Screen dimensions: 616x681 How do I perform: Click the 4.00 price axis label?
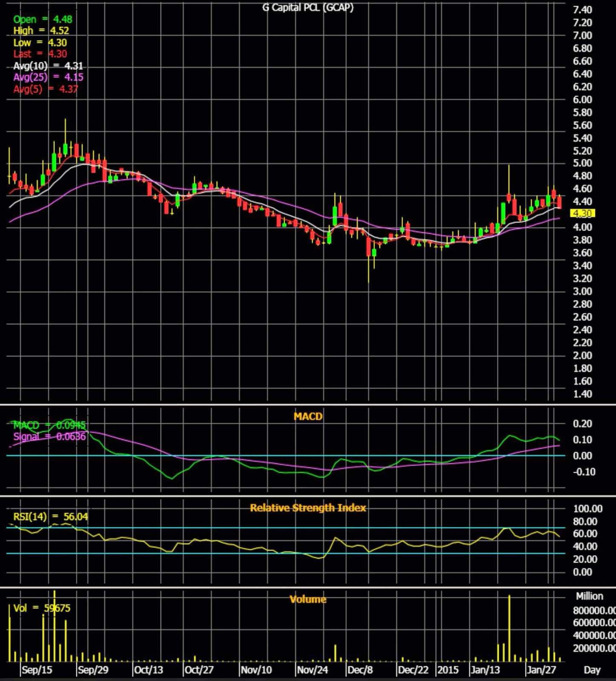583,227
